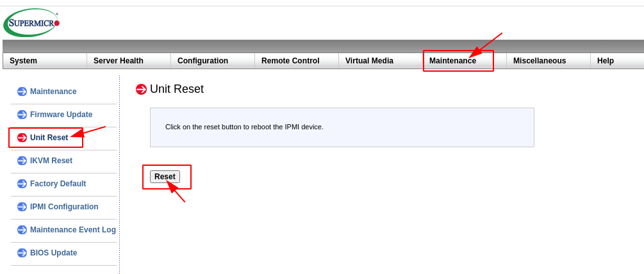This screenshot has height=274, width=644.
Task: Click the Supermicro logo
Action: tap(31, 23)
